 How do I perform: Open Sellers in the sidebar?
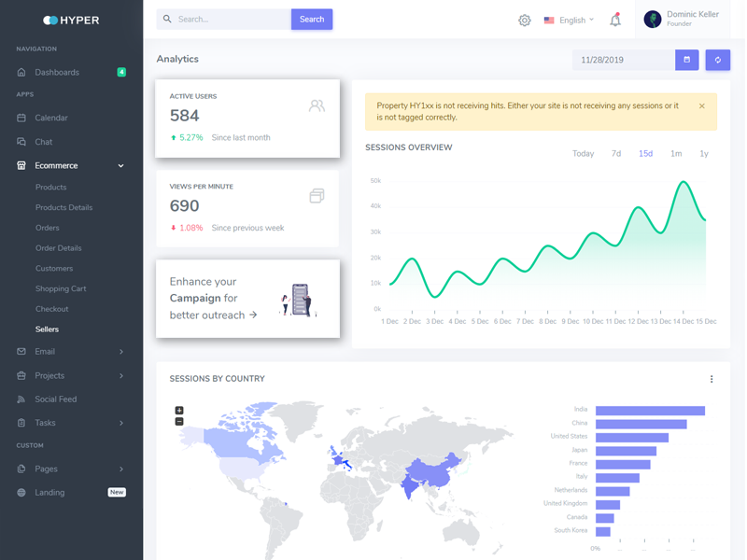(47, 329)
